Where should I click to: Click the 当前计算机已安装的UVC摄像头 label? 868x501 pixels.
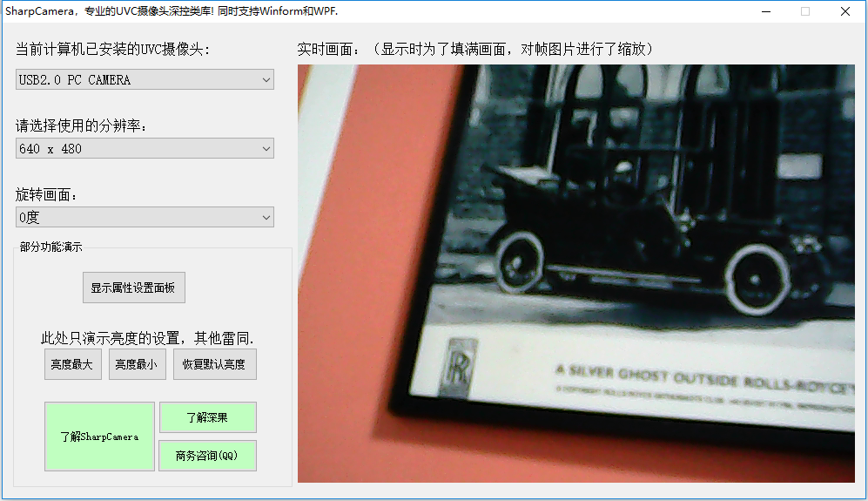(x=113, y=50)
